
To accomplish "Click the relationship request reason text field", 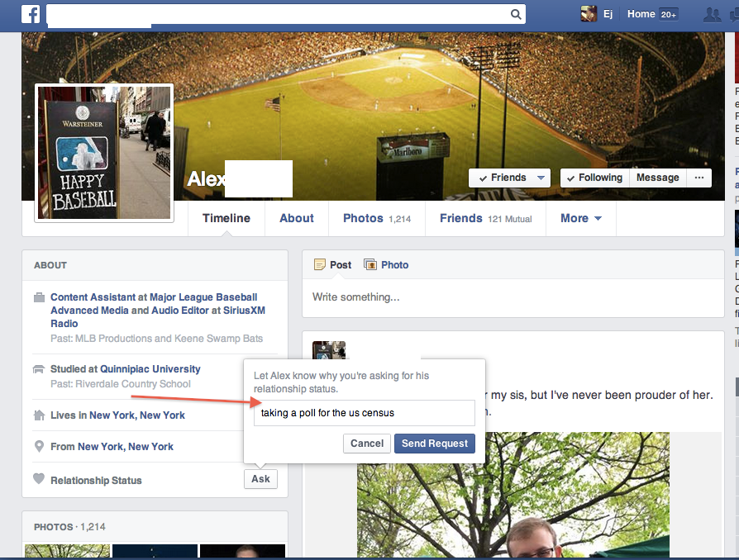I will tap(365, 413).
